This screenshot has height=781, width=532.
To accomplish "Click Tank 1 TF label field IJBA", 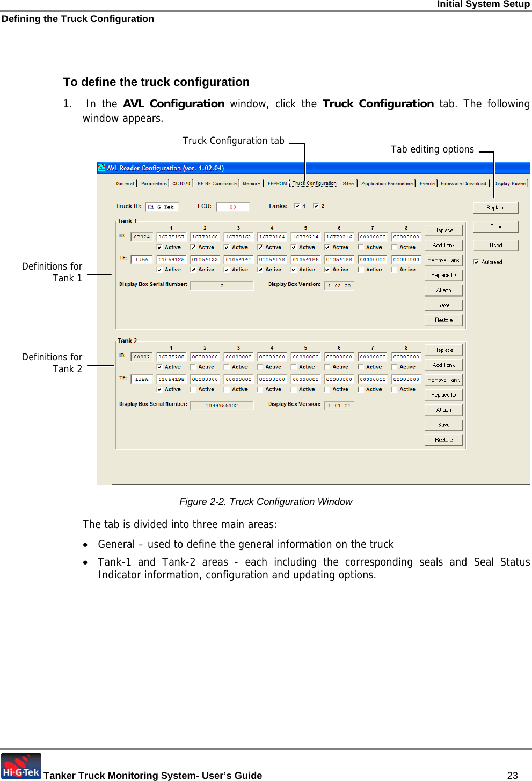I will 142,259.
